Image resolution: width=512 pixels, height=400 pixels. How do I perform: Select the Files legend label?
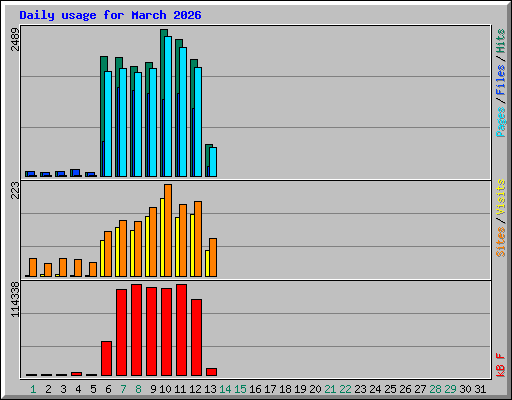[x=500, y=80]
